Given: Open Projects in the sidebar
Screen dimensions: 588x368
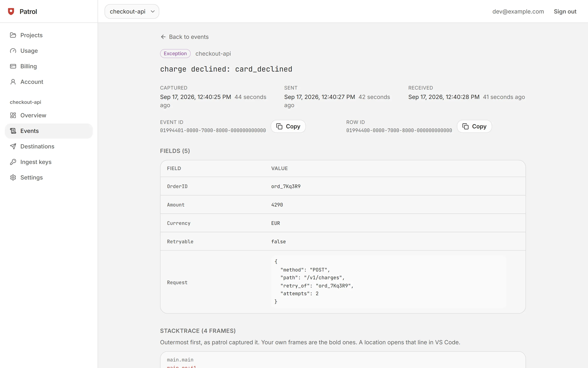Looking at the screenshot, I should click(49, 35).
